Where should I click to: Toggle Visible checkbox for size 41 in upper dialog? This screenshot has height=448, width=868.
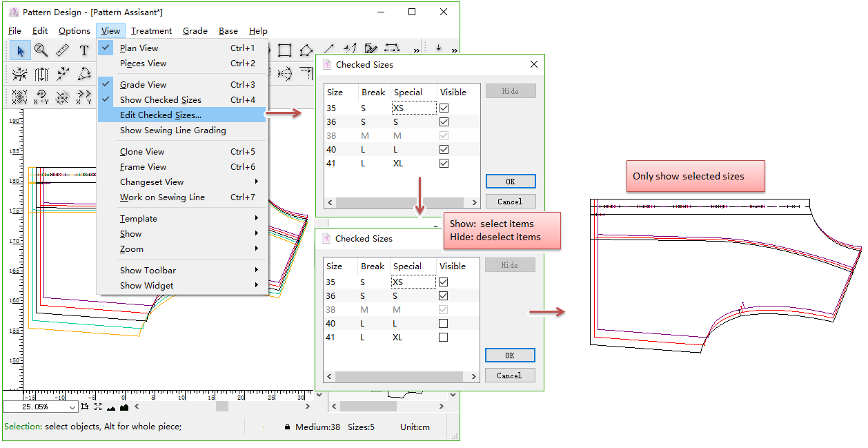click(x=444, y=164)
